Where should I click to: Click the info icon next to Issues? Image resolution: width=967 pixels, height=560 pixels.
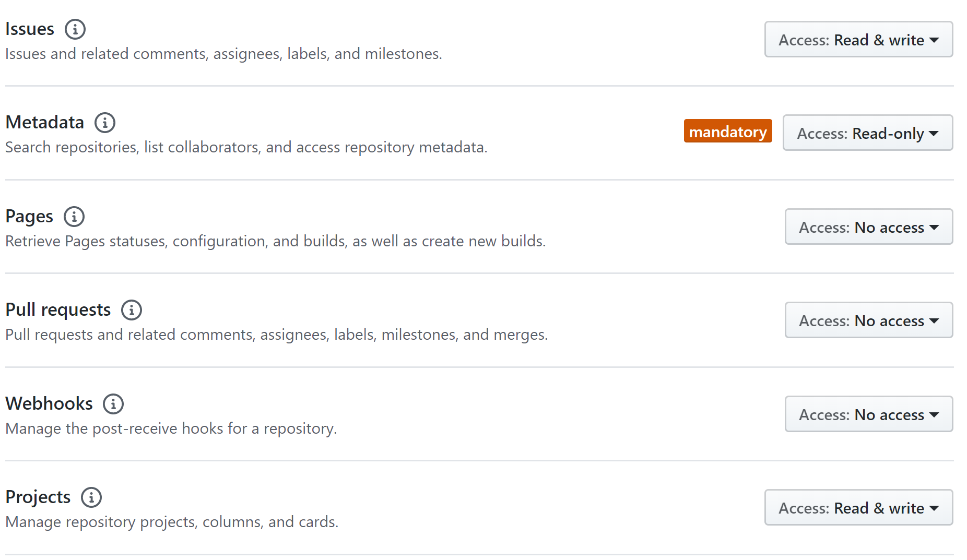click(75, 29)
